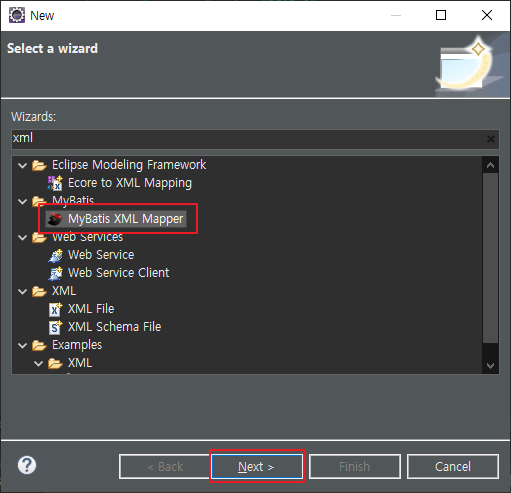Click the Next button
This screenshot has height=493, width=511.
(257, 466)
